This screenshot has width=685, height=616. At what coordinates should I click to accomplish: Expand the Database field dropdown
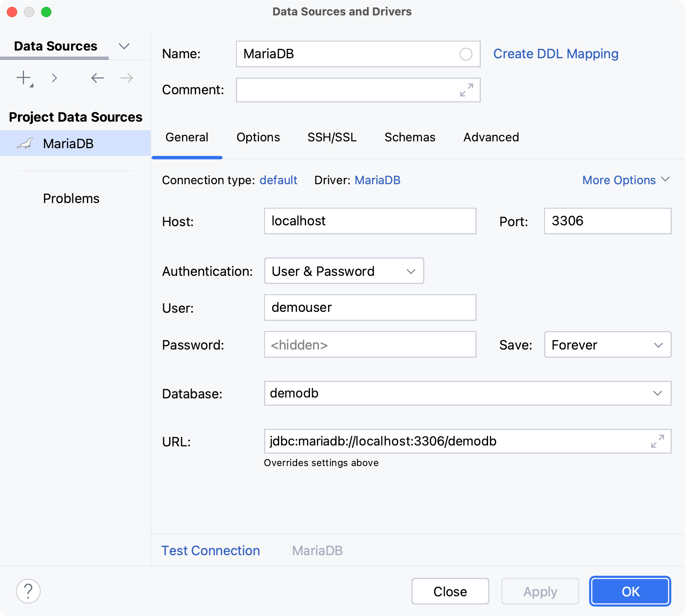pyautogui.click(x=658, y=393)
